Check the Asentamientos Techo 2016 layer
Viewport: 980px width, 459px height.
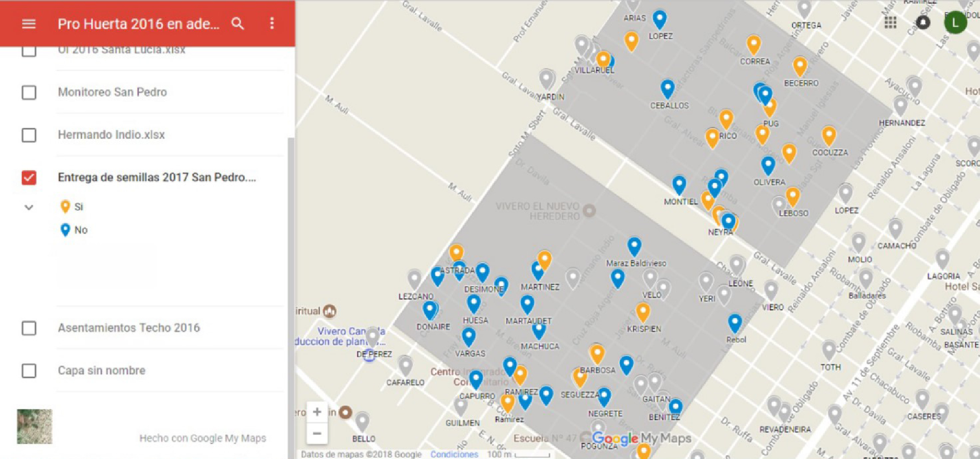point(29,328)
